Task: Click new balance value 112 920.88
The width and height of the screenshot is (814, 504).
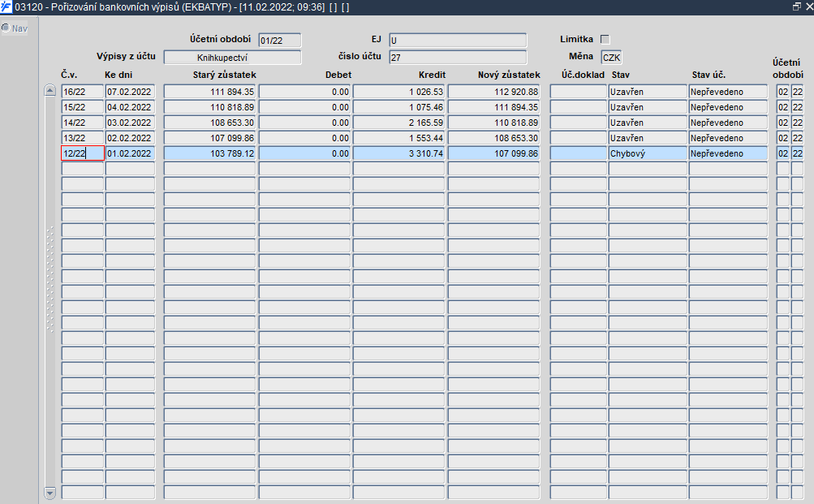Action: (493, 92)
